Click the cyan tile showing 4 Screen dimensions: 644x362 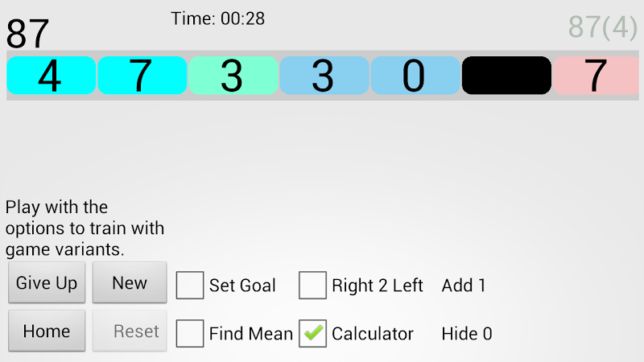pos(51,76)
